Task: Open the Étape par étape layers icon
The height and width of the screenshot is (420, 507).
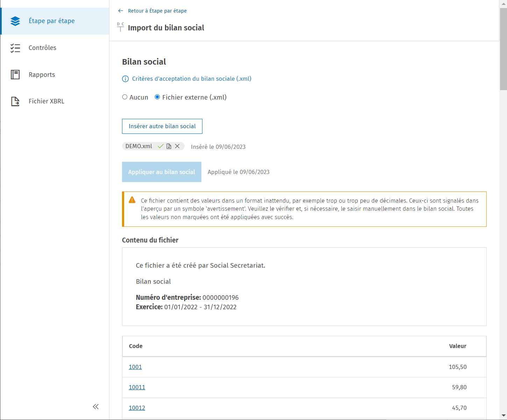Action: (15, 21)
